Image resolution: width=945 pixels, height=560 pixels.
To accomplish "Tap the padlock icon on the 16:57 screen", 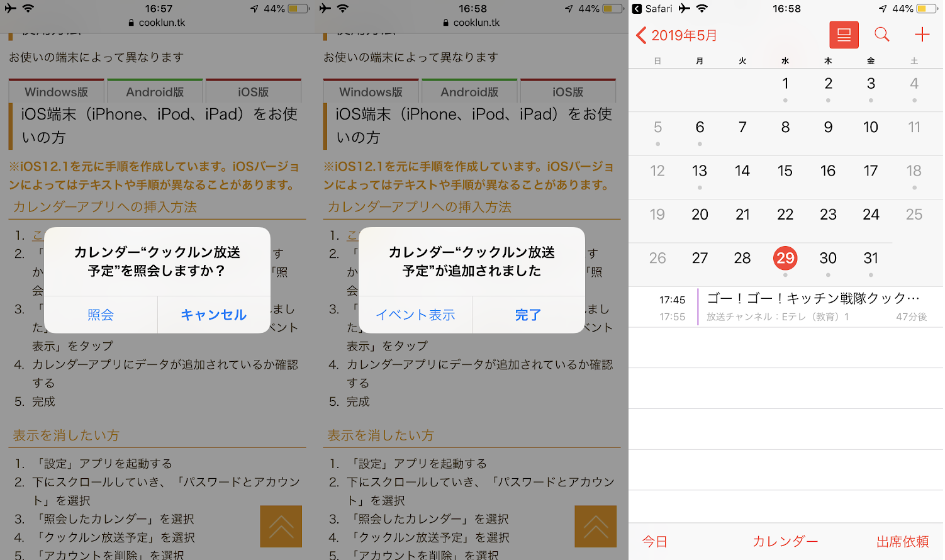I will tap(131, 23).
